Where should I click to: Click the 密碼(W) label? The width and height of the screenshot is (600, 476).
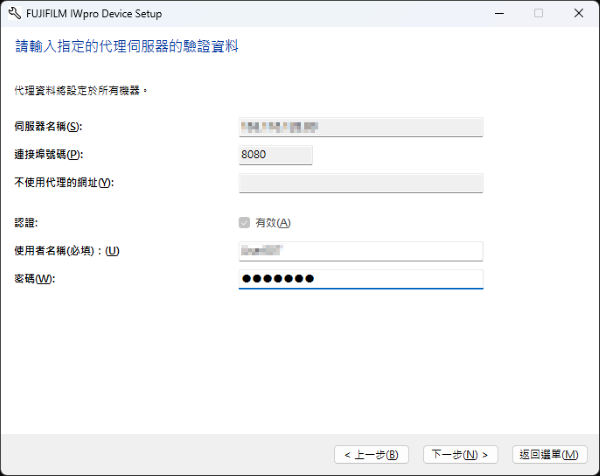point(35,278)
